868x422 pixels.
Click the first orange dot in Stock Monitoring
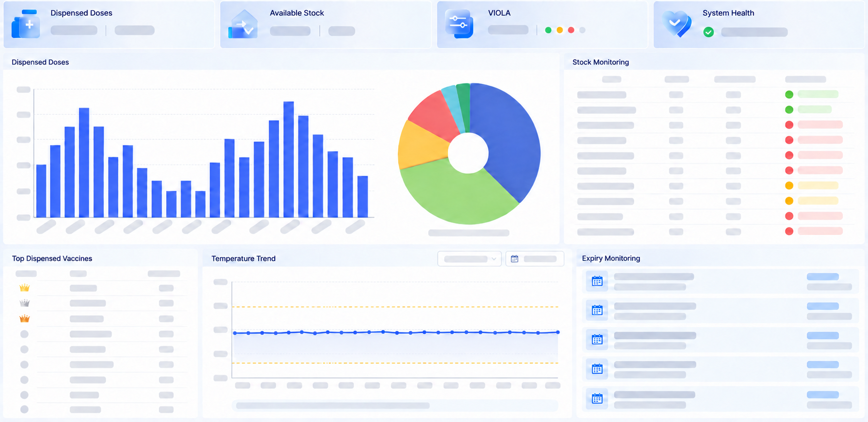pyautogui.click(x=789, y=186)
